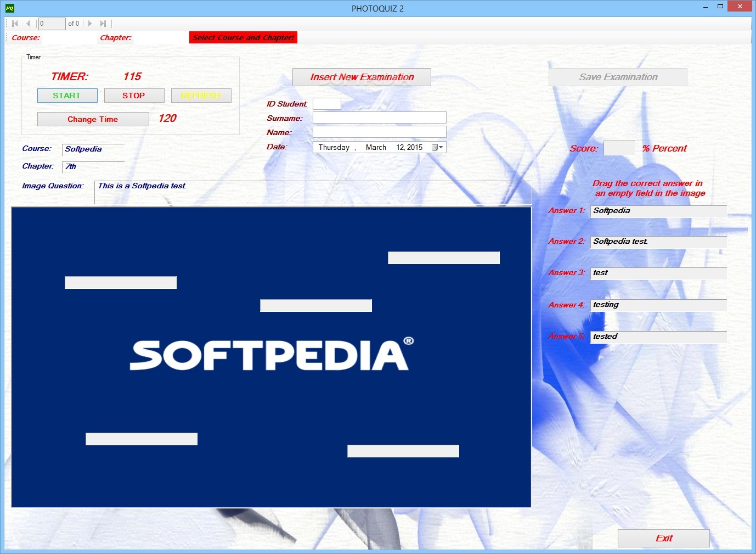Click the timer value 115

click(x=132, y=76)
